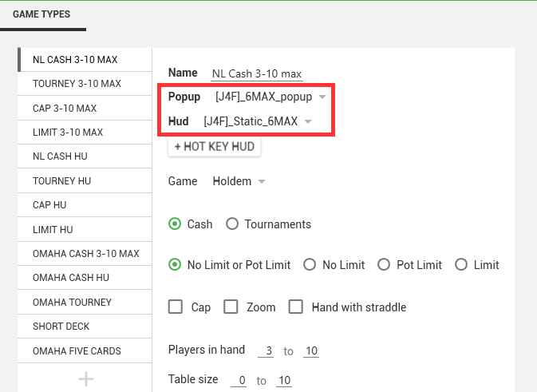Select CAP 3-10 MAX game type
Image resolution: width=537 pixels, height=392 pixels.
click(x=85, y=109)
